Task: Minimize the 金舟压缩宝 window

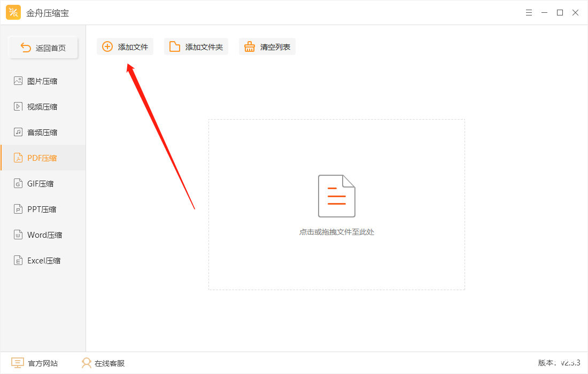Action: click(x=544, y=12)
